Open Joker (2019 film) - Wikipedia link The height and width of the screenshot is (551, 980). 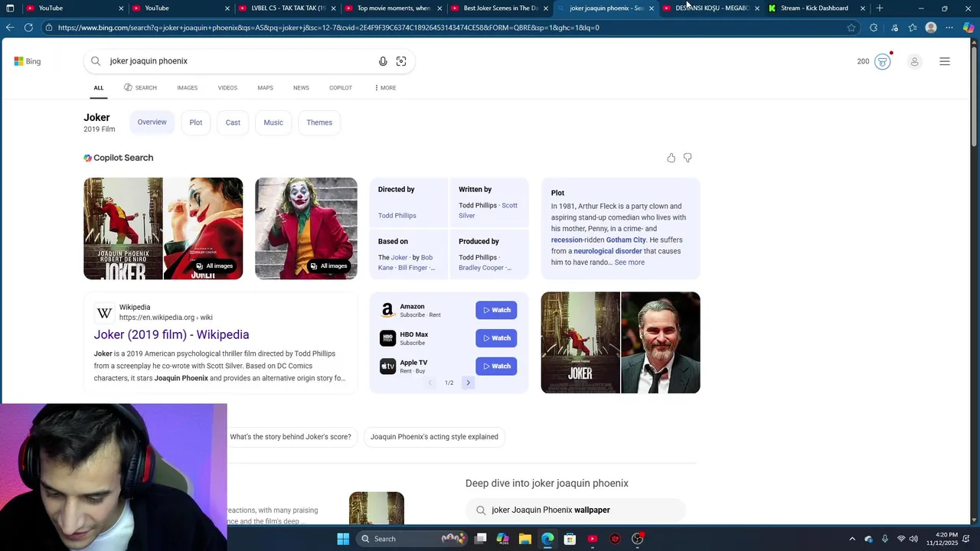(x=171, y=334)
